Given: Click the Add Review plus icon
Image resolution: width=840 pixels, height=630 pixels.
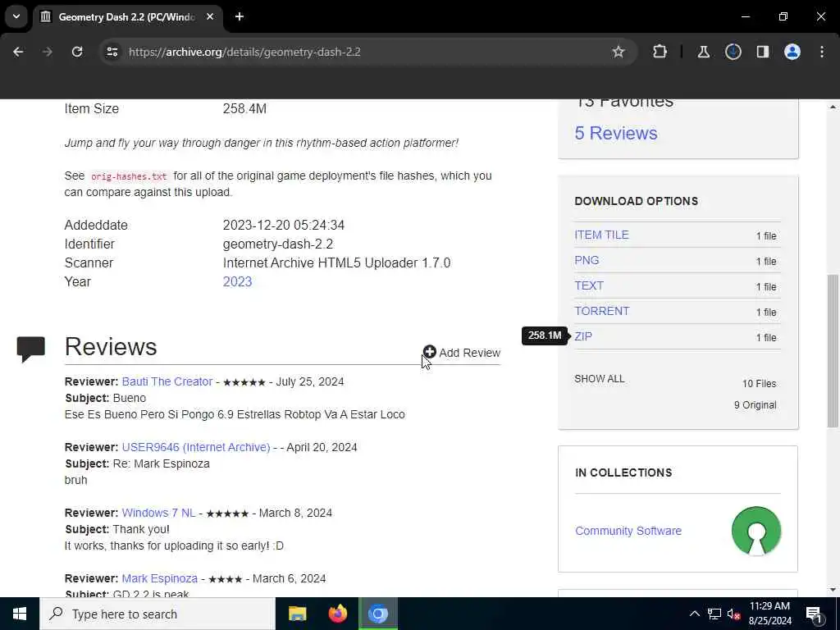Looking at the screenshot, I should click(x=429, y=351).
